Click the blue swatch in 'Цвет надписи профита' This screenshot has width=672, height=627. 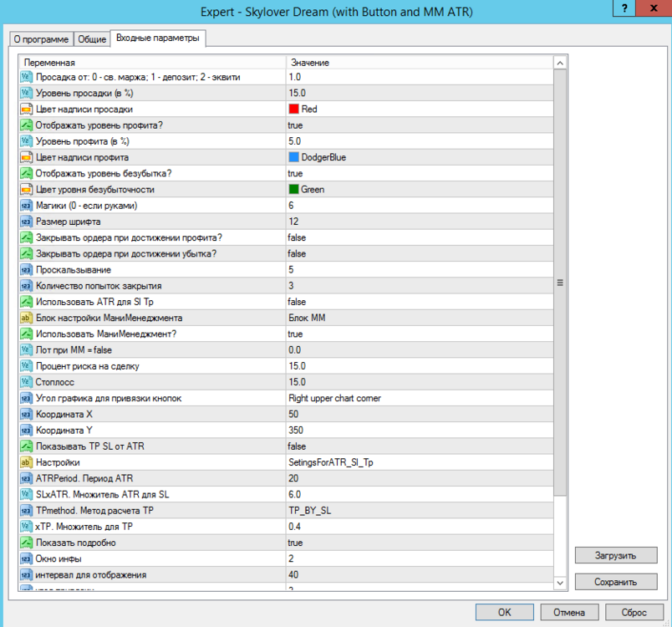click(x=293, y=157)
